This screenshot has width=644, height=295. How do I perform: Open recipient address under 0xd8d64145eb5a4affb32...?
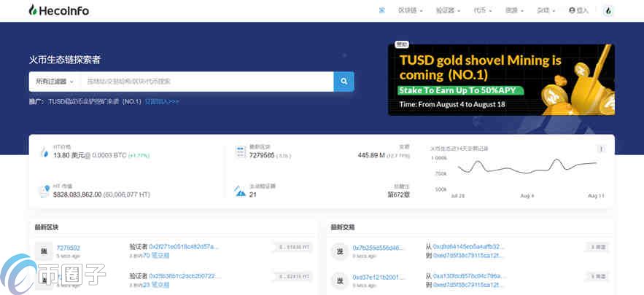point(468,255)
